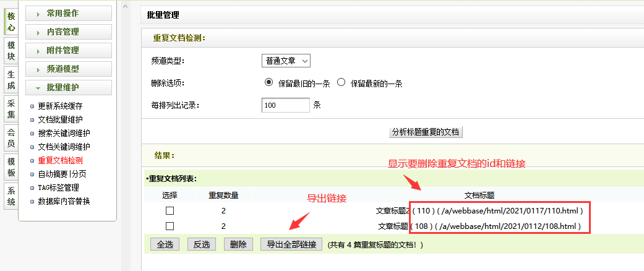Open TAG标签管理 in sidebar
Viewport: 644px width, 271px height.
(58, 187)
